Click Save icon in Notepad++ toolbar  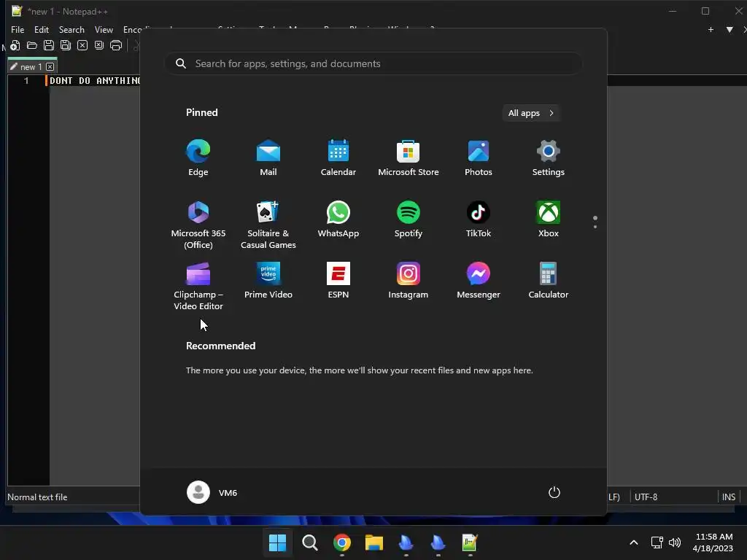(49, 45)
